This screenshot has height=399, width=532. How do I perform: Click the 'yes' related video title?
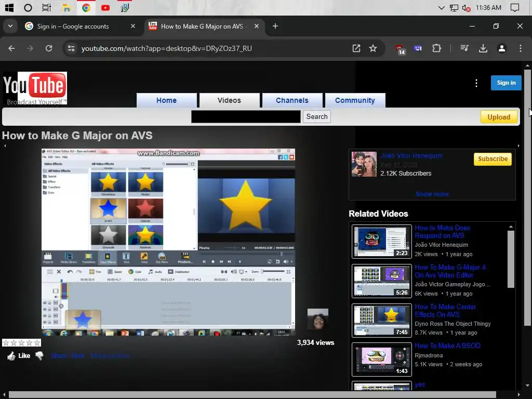click(420, 384)
